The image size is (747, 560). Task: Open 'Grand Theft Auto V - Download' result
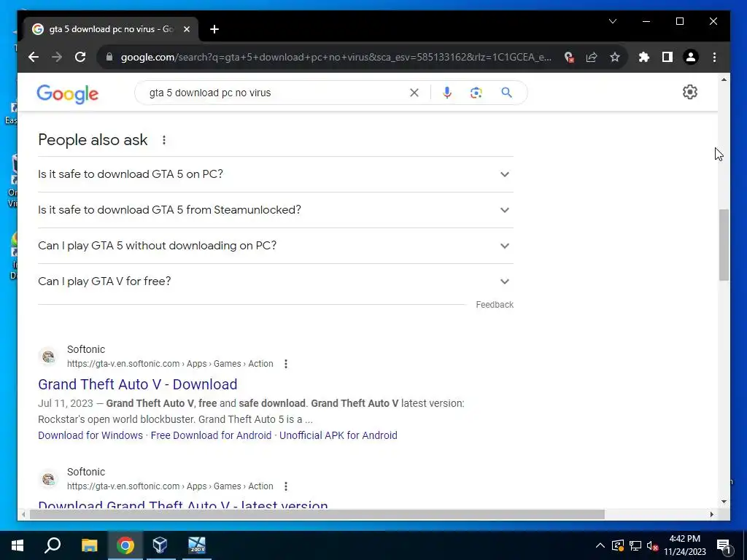click(x=138, y=384)
